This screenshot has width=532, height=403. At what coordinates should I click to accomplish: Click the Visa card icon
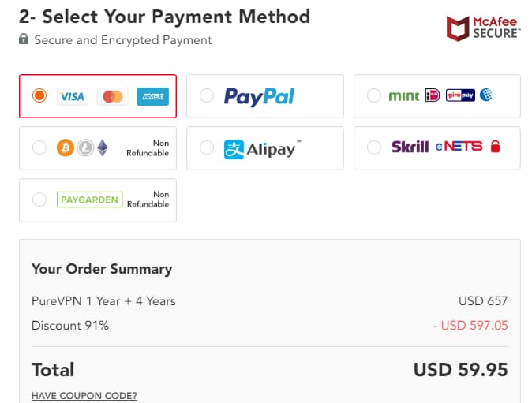point(73,96)
